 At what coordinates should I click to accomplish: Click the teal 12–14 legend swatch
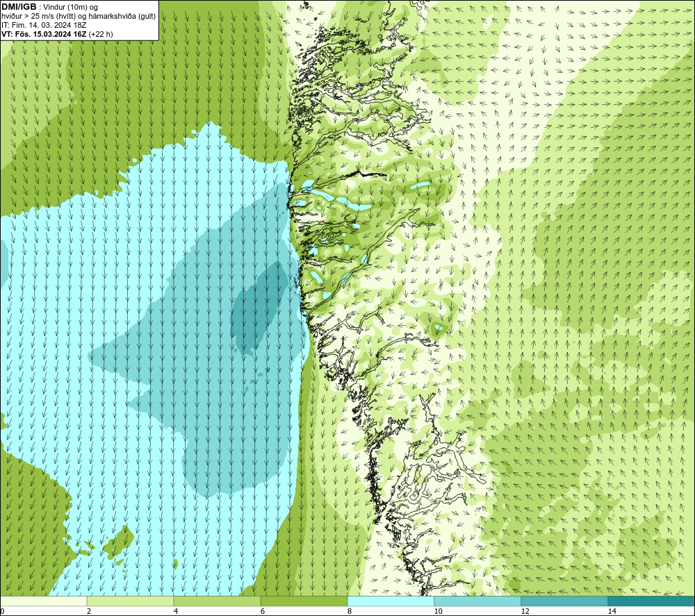point(564,601)
